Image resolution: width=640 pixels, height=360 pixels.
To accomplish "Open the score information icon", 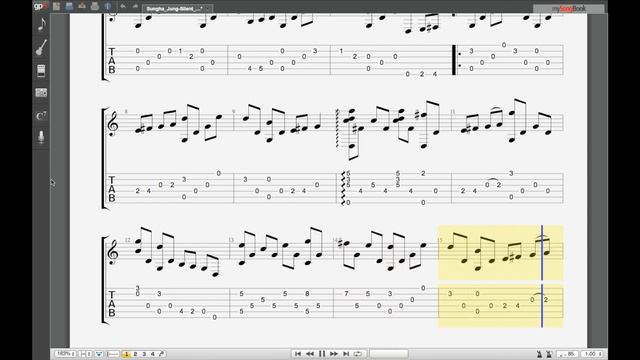I will (108, 6).
